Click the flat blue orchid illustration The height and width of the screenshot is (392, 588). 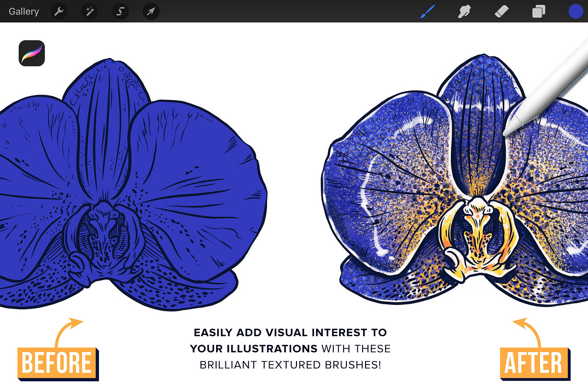(132, 184)
